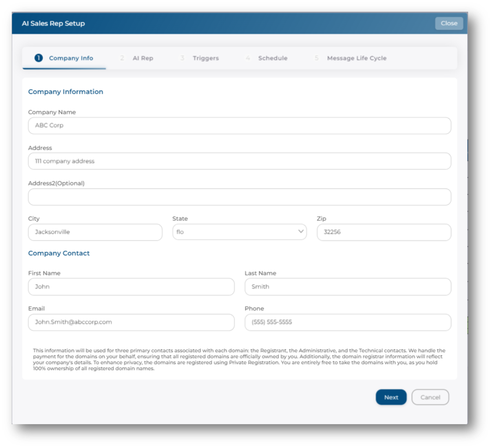This screenshot has height=448, width=492.
Task: Click the Email label
Action: [36, 308]
